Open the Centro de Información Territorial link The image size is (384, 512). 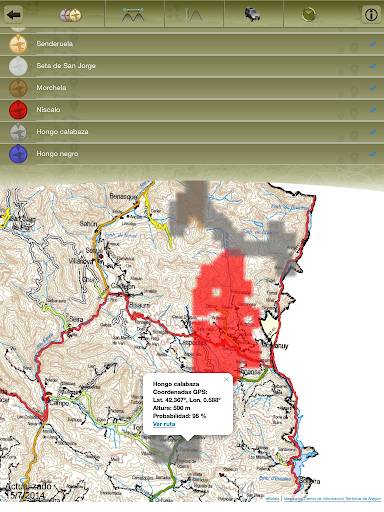[332, 499]
